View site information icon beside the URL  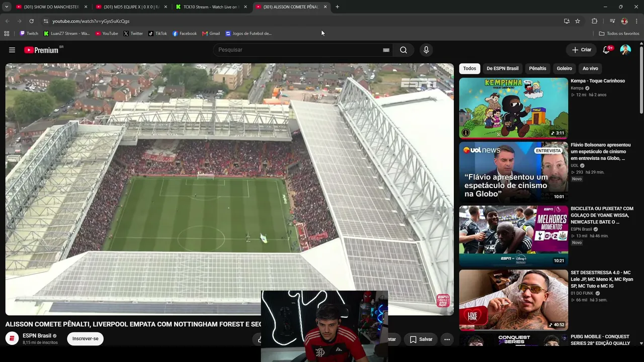pos(46,21)
